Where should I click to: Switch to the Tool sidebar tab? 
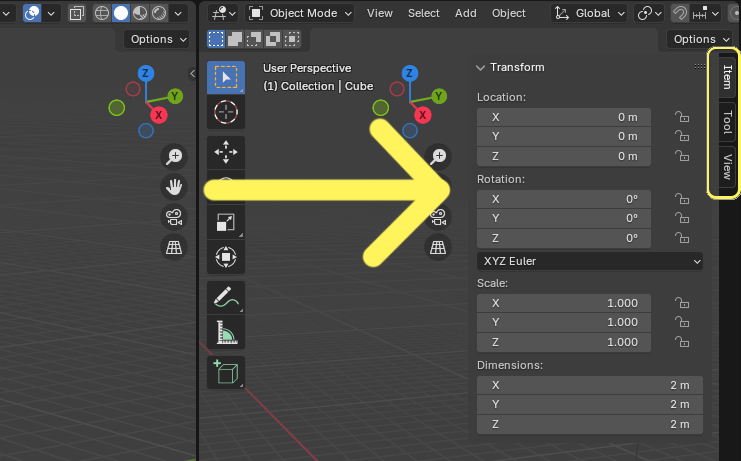coord(727,122)
